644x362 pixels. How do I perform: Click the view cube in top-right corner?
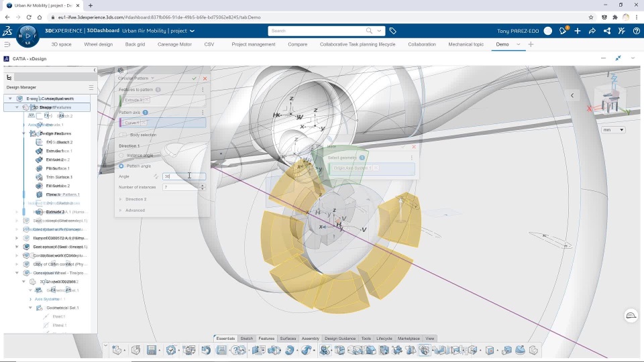pyautogui.click(x=610, y=100)
